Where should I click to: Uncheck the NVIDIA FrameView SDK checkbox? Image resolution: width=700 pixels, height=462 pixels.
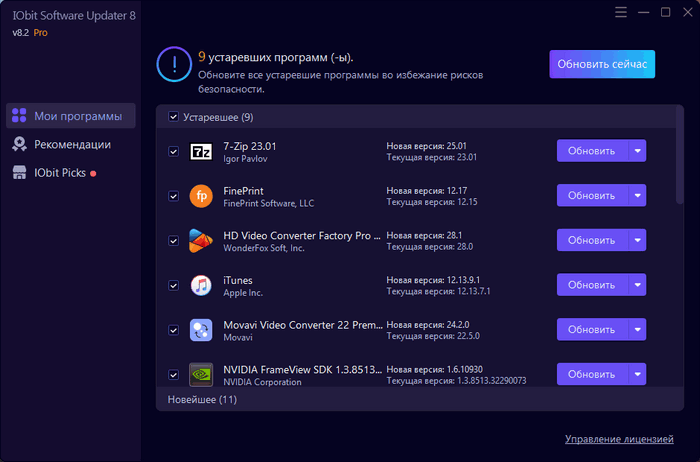coord(173,375)
